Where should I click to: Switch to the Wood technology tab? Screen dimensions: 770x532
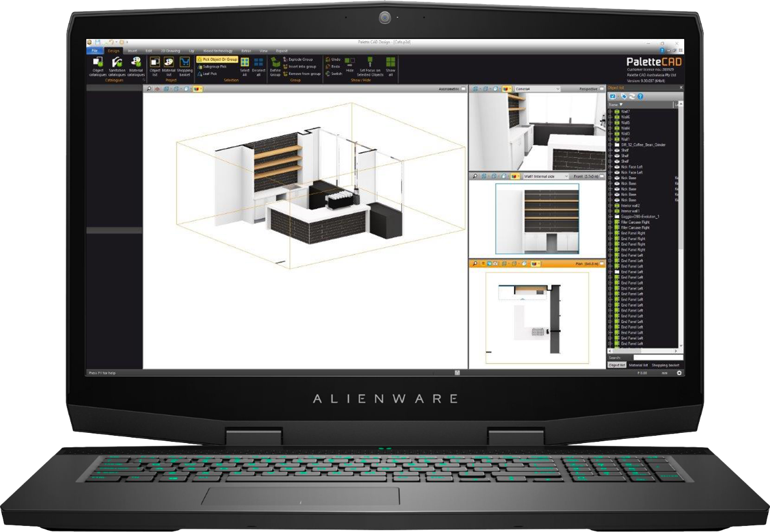[218, 51]
